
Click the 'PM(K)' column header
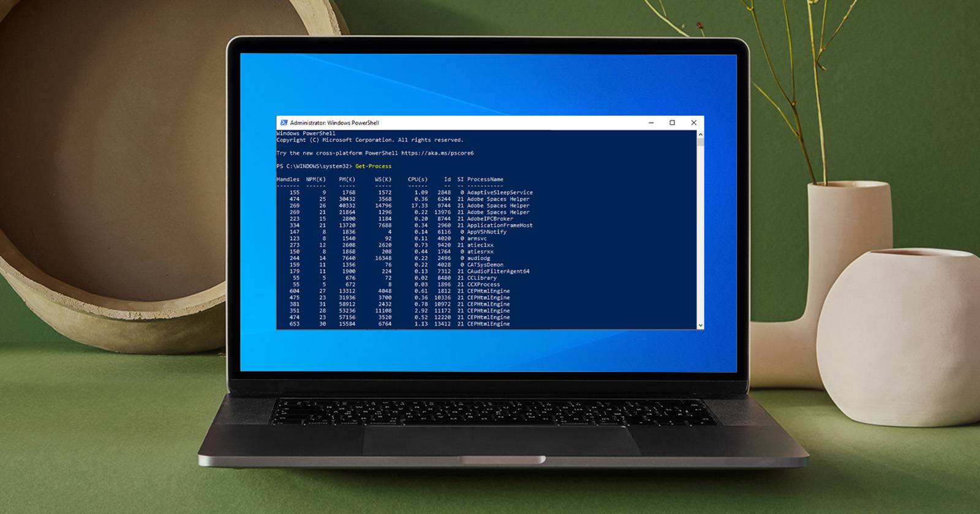coord(347,179)
